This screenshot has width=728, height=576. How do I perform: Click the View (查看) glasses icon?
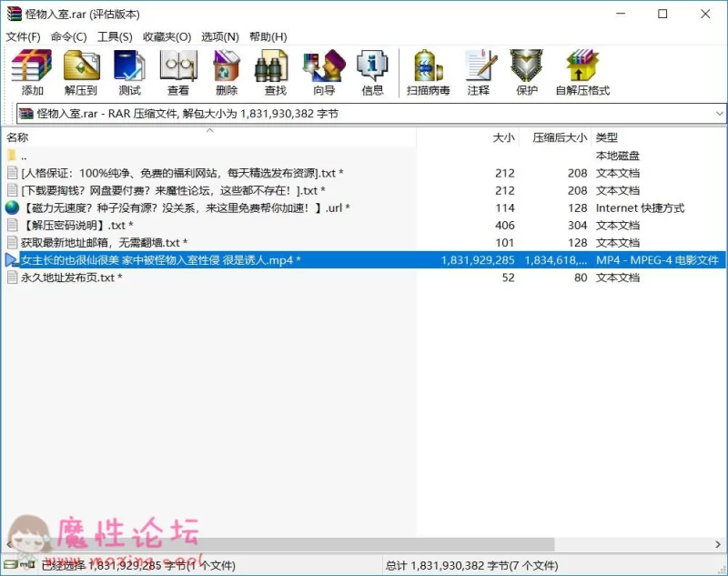click(178, 66)
